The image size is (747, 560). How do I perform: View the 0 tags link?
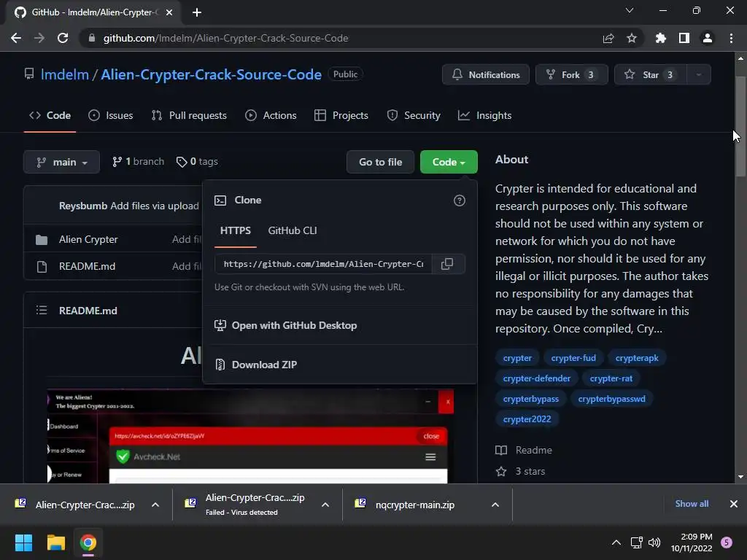tap(197, 162)
